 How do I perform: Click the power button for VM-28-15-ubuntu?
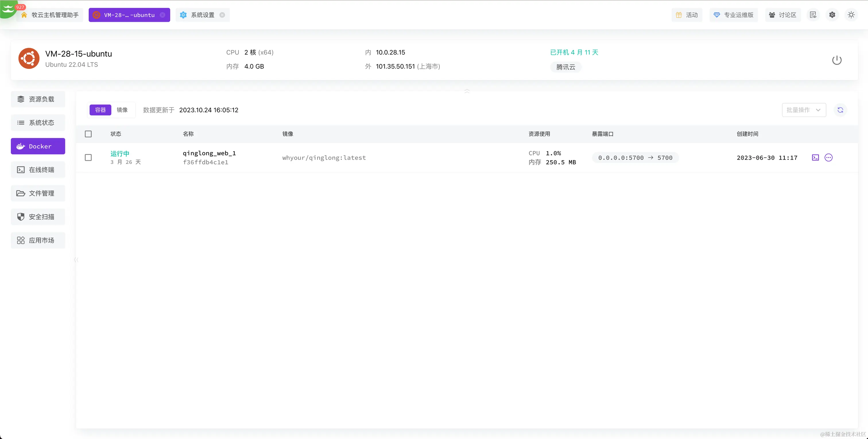(x=837, y=60)
